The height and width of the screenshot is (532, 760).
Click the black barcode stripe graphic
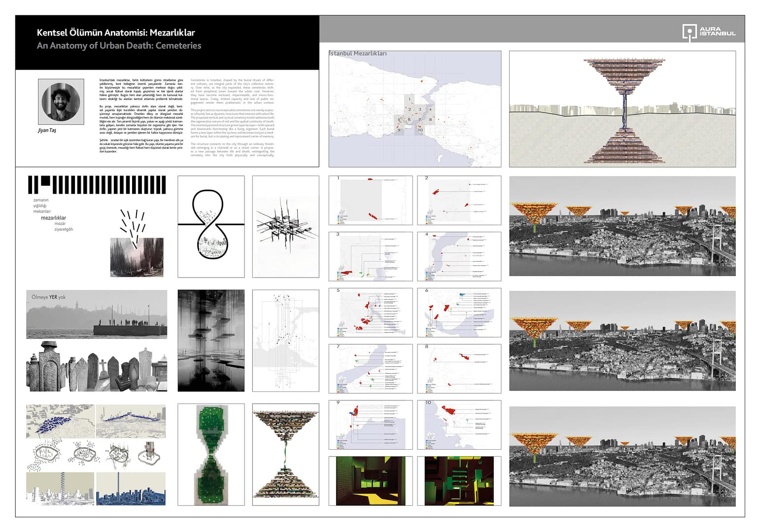point(97,185)
